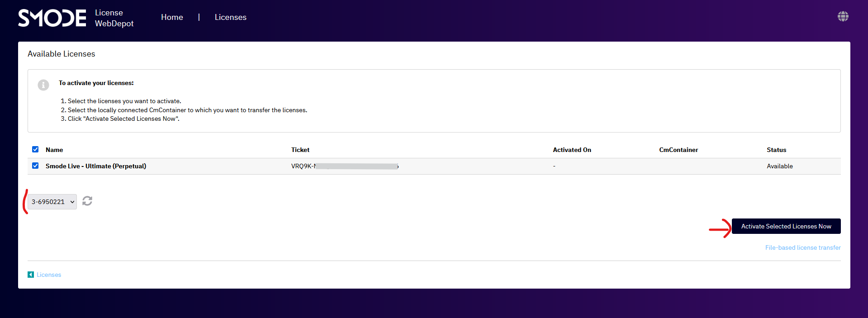Click Activate Selected Licenses Now
This screenshot has width=868, height=318.
(x=786, y=226)
